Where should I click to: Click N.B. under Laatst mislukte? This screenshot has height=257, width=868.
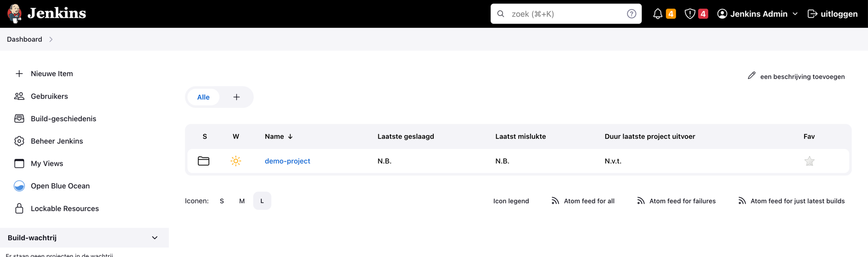pos(502,161)
